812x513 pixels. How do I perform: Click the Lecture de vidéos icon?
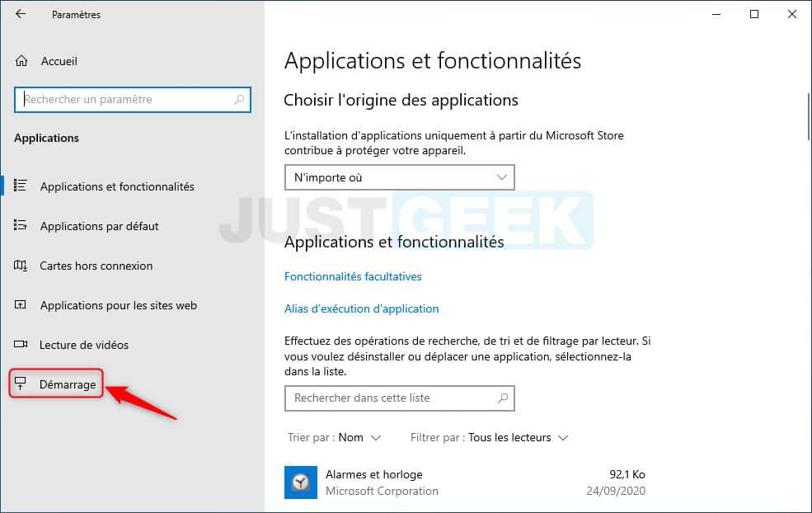coord(20,344)
